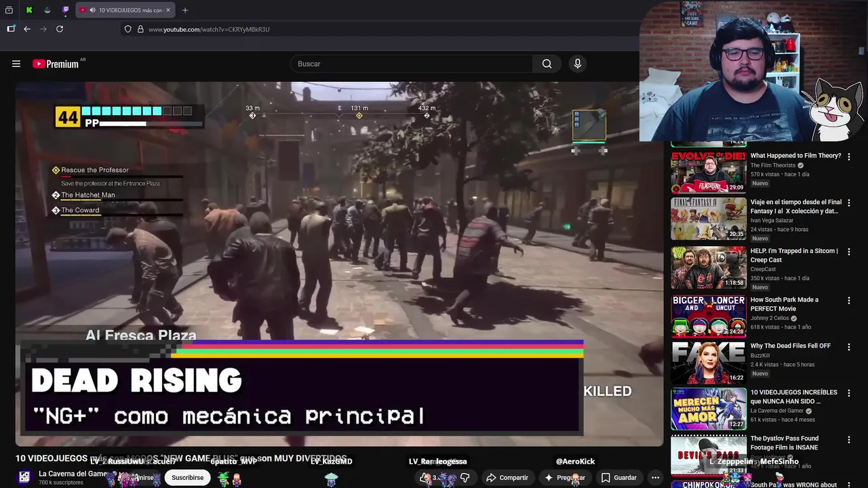Viewport: 868px width, 488px height.
Task: Click 700 k suscriptores subscriber count
Action: coord(60,483)
